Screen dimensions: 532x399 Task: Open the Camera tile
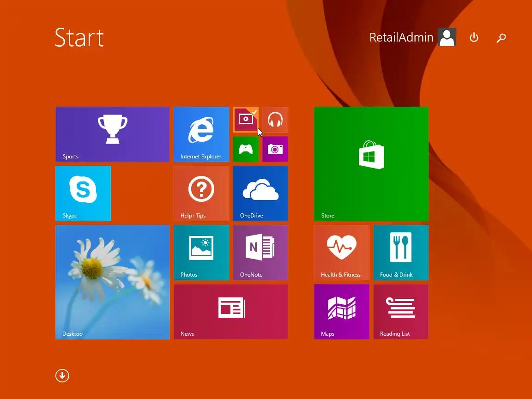[275, 149]
